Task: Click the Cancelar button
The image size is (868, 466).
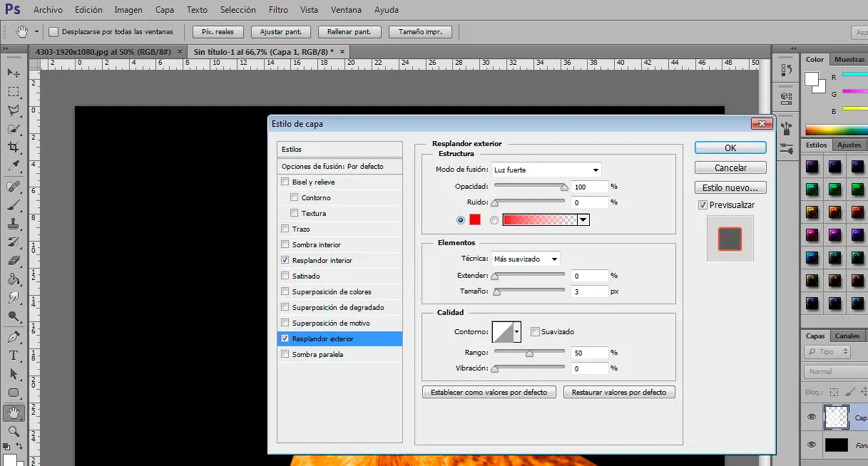Action: coord(730,167)
